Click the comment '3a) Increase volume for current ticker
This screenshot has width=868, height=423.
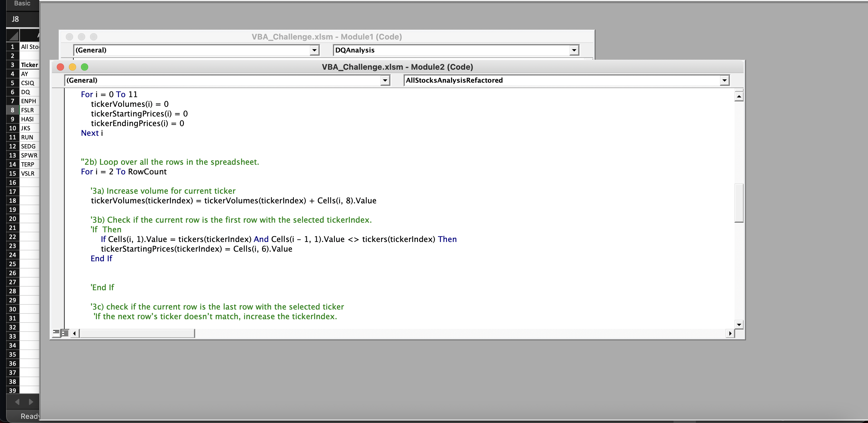(x=163, y=191)
